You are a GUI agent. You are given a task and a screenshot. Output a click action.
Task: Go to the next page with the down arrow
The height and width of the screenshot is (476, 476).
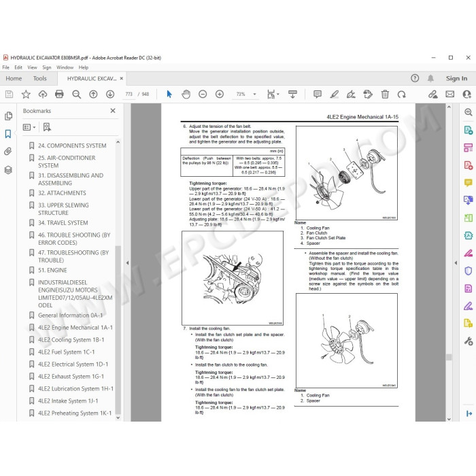coord(110,95)
